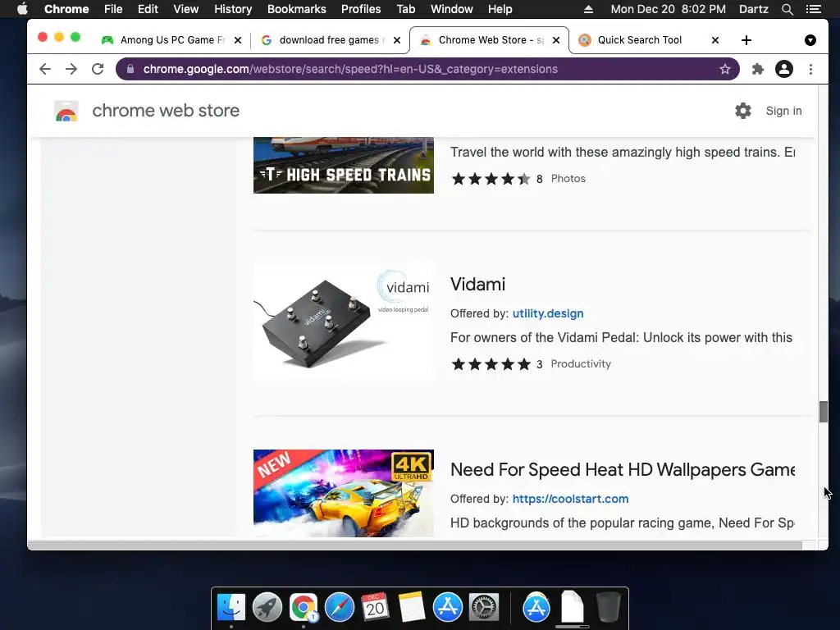The width and height of the screenshot is (840, 630).
Task: Open the View menu
Action: (x=185, y=9)
